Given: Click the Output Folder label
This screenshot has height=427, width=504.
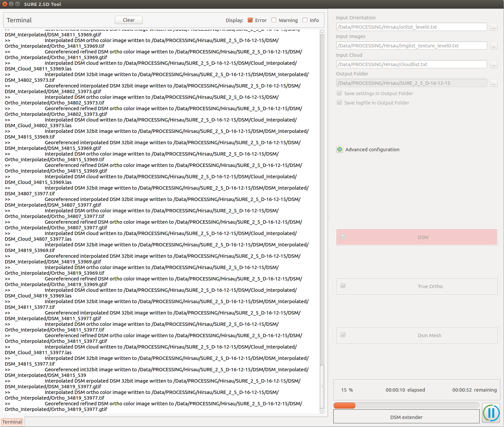Looking at the screenshot, I should [352, 74].
